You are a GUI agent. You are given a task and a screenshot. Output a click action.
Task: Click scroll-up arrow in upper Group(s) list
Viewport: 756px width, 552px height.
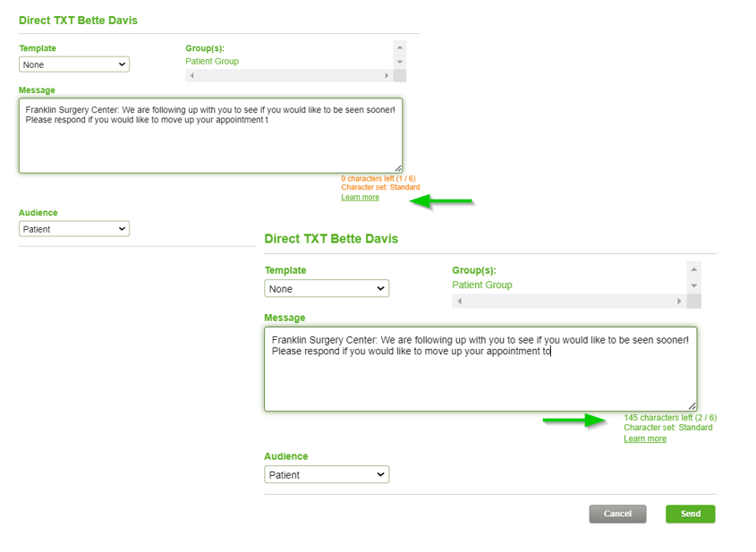click(x=400, y=47)
